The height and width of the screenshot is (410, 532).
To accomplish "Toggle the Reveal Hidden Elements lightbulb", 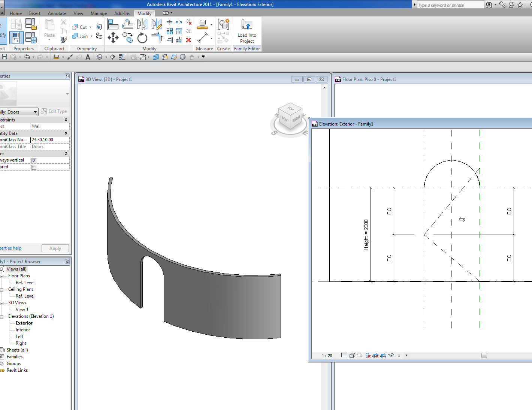I will coord(399,355).
